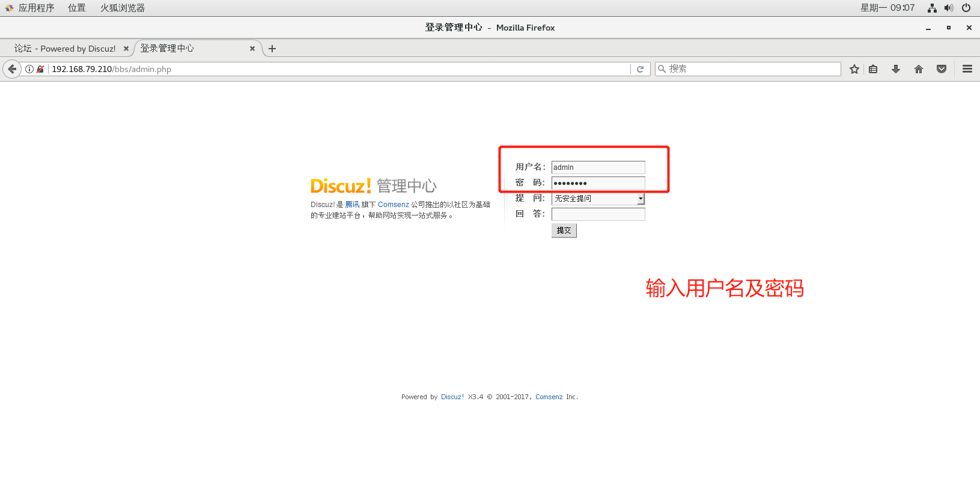The width and height of the screenshot is (980, 485).
Task: Click the 搜索 search box
Action: coord(747,69)
